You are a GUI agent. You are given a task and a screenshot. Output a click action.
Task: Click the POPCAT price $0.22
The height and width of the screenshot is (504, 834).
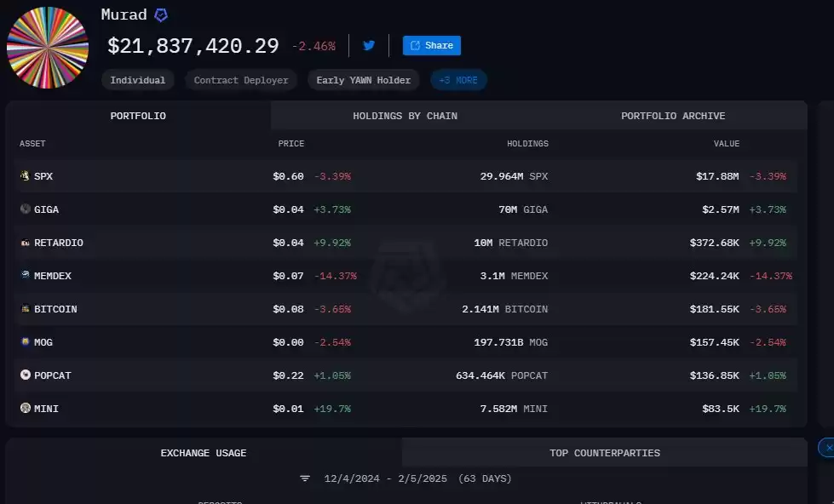(288, 376)
